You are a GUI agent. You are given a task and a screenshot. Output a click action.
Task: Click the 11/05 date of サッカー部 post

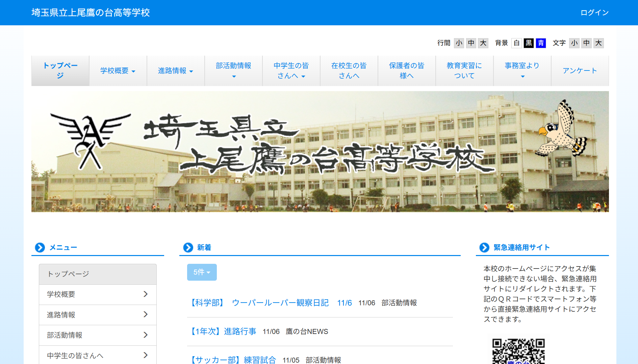(x=291, y=360)
